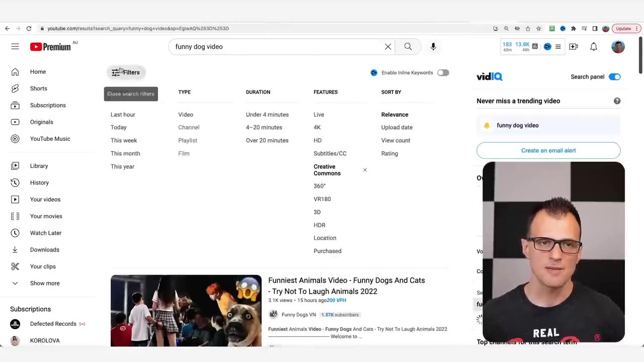
Task: Select the Subtitles/CC feature filter
Action: [x=330, y=154]
